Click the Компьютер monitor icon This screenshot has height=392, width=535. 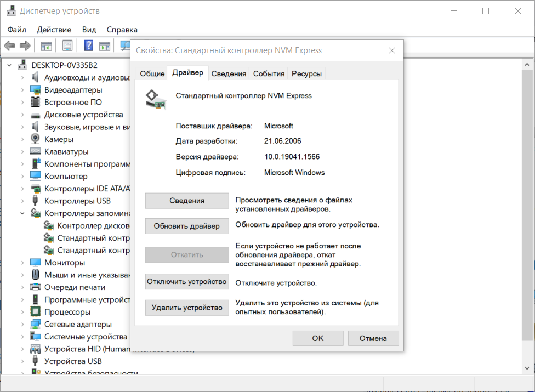(36, 175)
